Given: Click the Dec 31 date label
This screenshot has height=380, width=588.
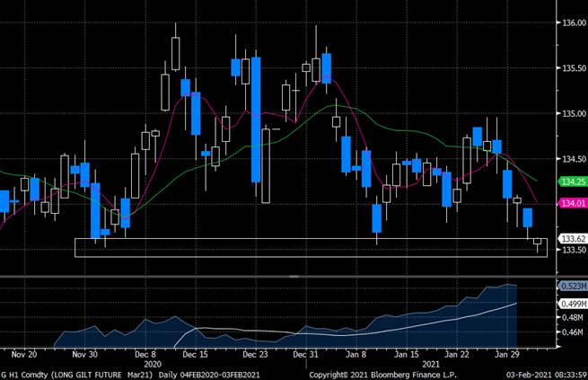Looking at the screenshot, I should point(305,355).
